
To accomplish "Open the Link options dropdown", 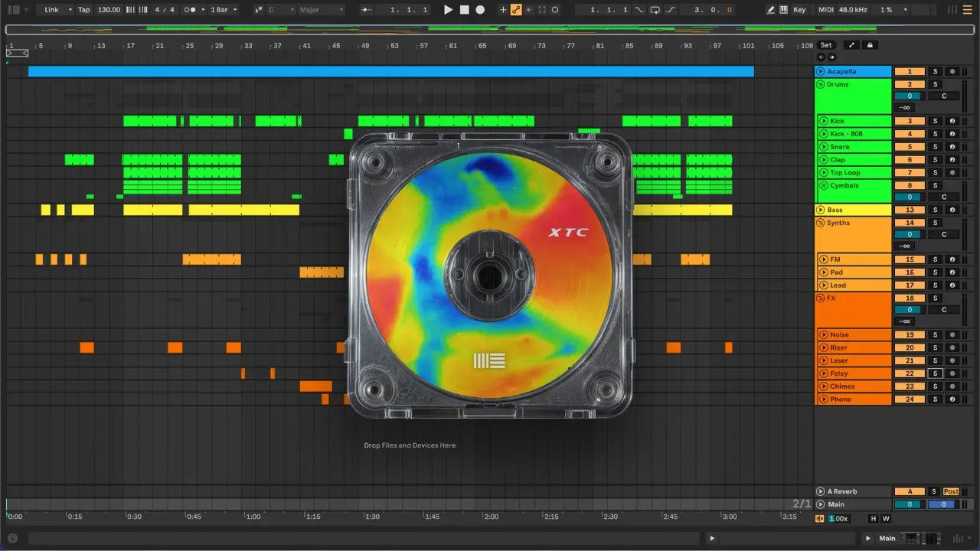I will pyautogui.click(x=57, y=10).
